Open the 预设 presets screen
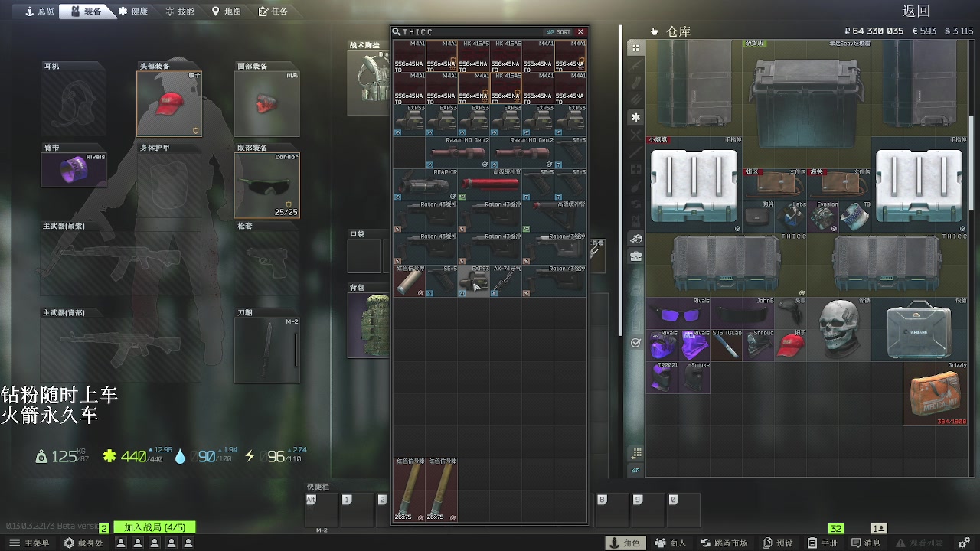This screenshot has width=980, height=551. [777, 543]
